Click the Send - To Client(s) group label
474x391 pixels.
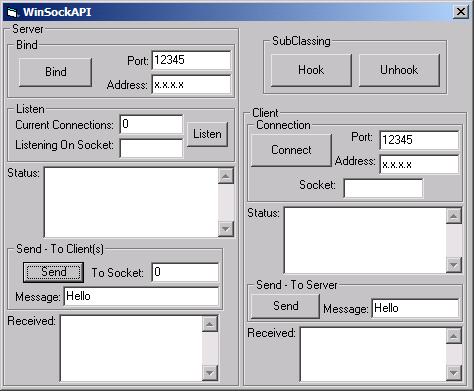pos(60,249)
